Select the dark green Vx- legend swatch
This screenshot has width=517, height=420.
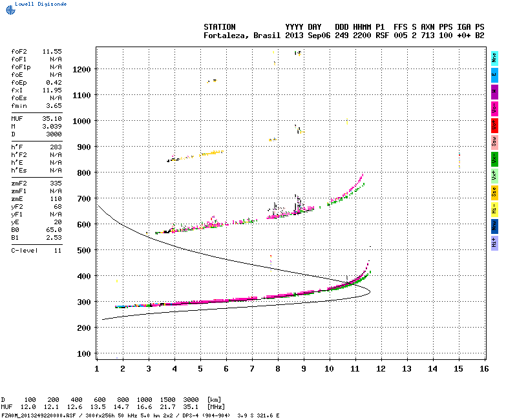494,159
